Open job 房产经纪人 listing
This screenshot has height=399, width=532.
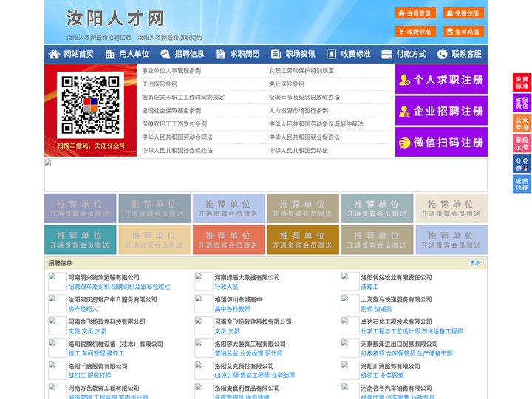coord(83,309)
